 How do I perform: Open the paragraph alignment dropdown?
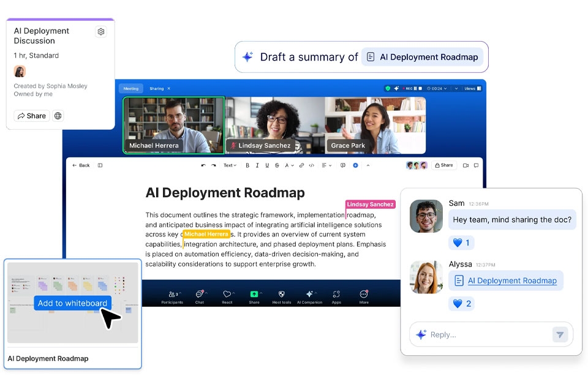[326, 165]
